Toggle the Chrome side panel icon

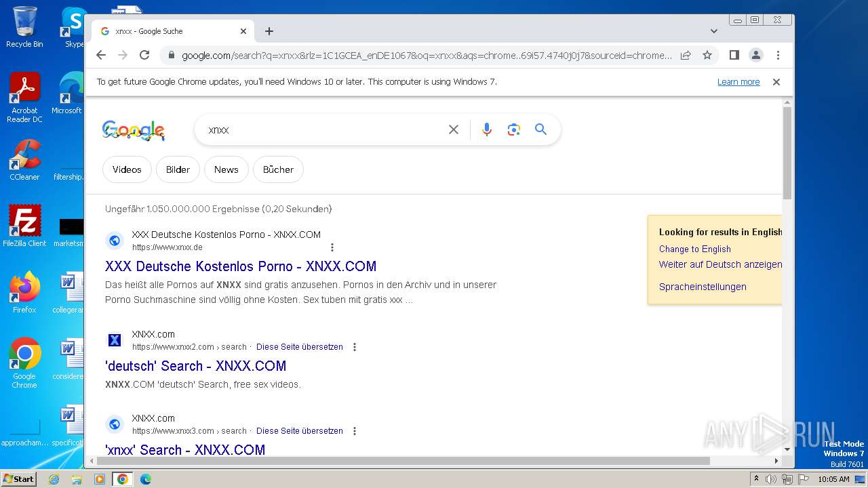pyautogui.click(x=734, y=55)
